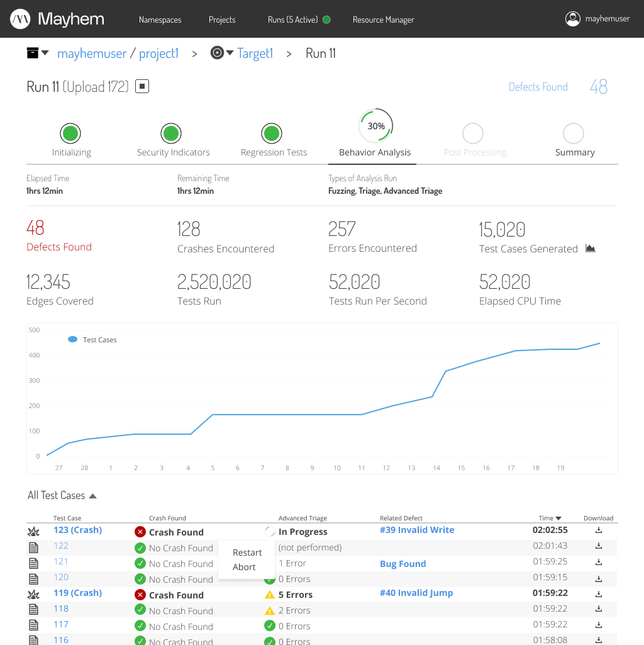
Task: Open the test cases chart icon
Action: pos(590,249)
